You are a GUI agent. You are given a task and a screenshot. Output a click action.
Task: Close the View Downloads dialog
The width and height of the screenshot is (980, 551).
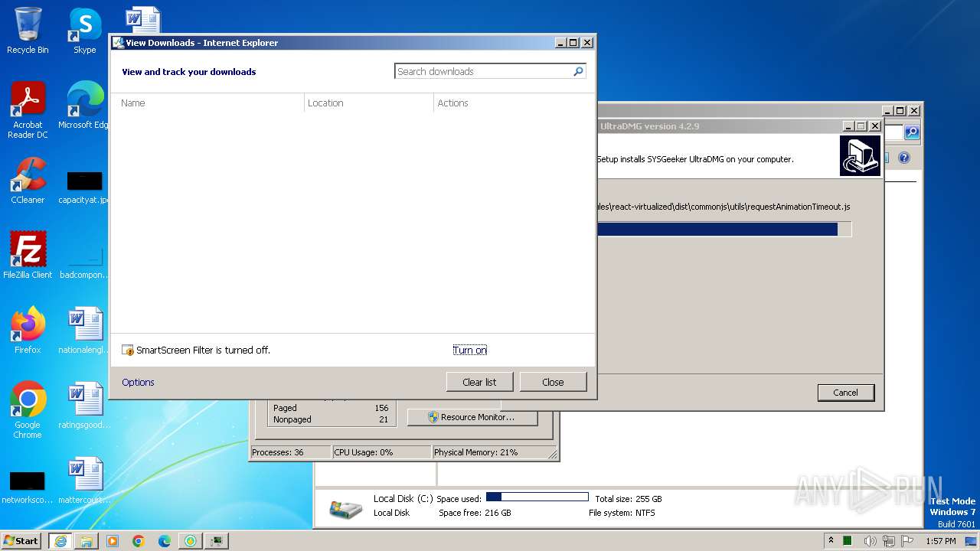click(x=553, y=382)
